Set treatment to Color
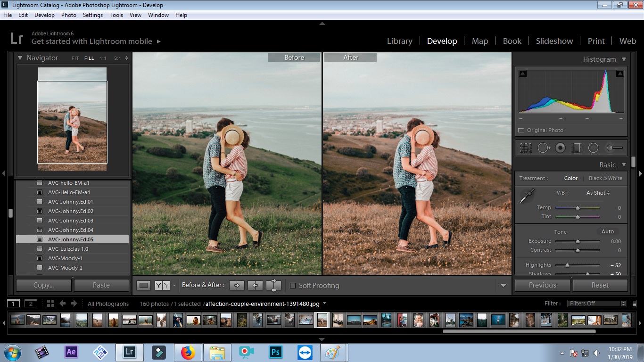644x362 pixels. pyautogui.click(x=571, y=178)
